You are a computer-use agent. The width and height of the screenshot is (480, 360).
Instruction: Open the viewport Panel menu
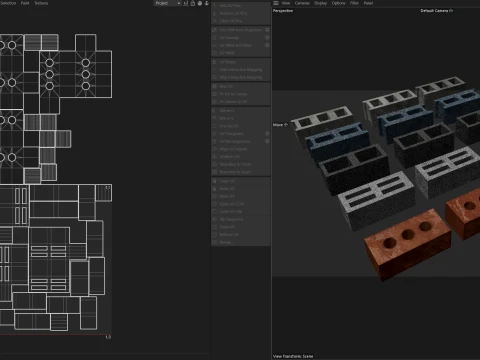(x=368, y=3)
